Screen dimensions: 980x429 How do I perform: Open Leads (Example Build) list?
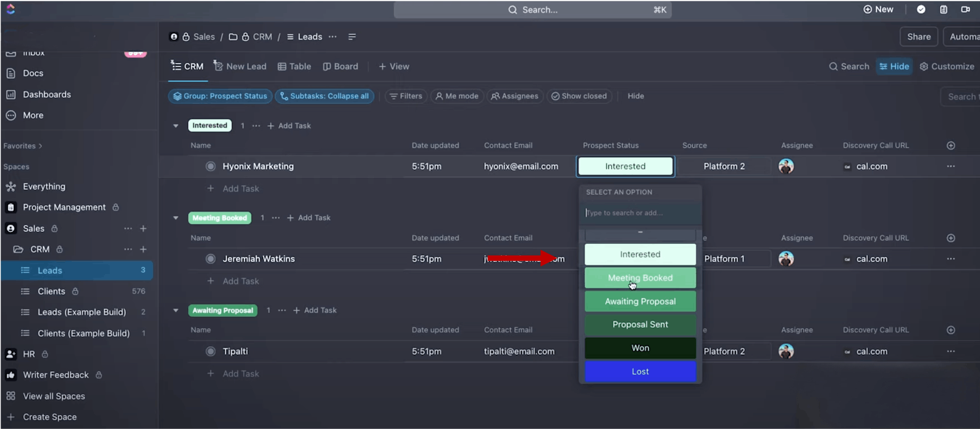(x=82, y=312)
